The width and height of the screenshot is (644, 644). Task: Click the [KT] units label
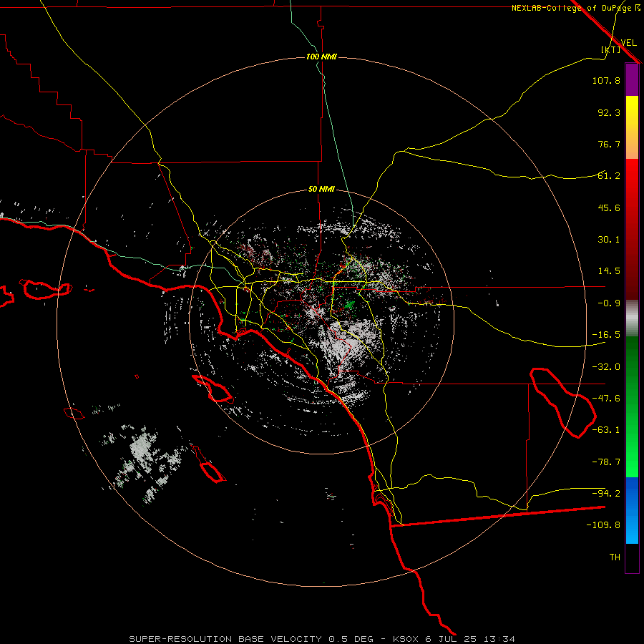[611, 49]
